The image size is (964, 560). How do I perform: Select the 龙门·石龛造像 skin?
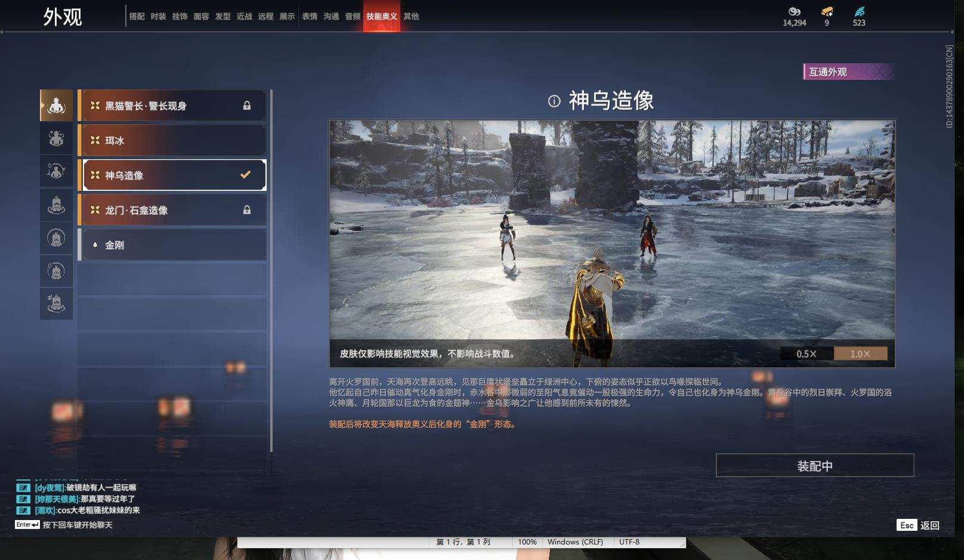(x=172, y=210)
